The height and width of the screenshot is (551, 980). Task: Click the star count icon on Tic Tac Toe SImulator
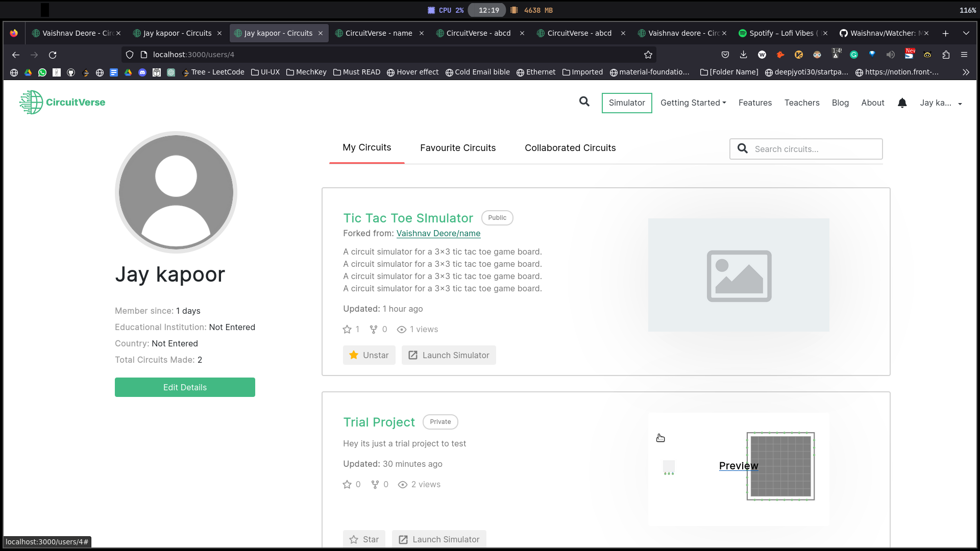coord(347,330)
